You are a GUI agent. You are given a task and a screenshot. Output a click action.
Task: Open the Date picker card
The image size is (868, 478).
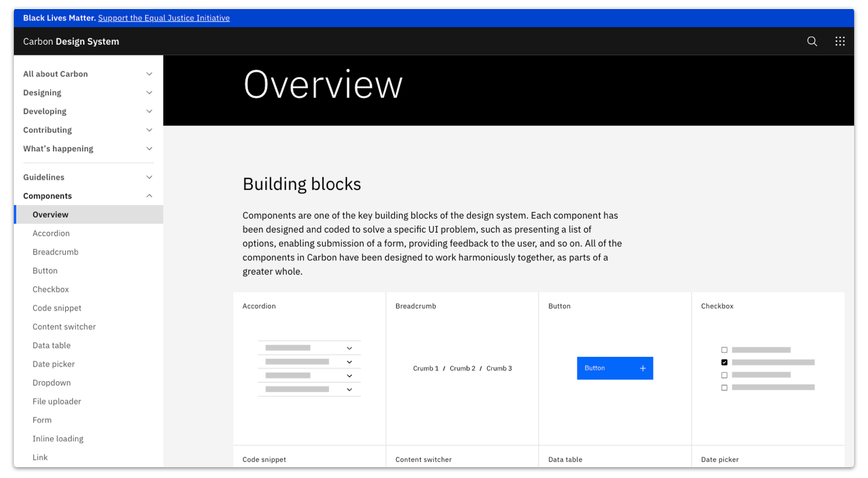point(768,456)
